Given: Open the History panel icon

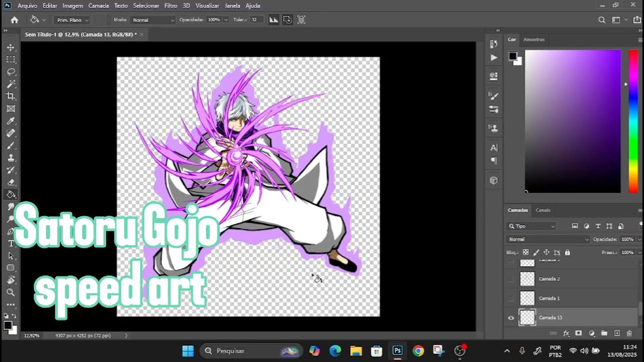Looking at the screenshot, I should pyautogui.click(x=494, y=44).
